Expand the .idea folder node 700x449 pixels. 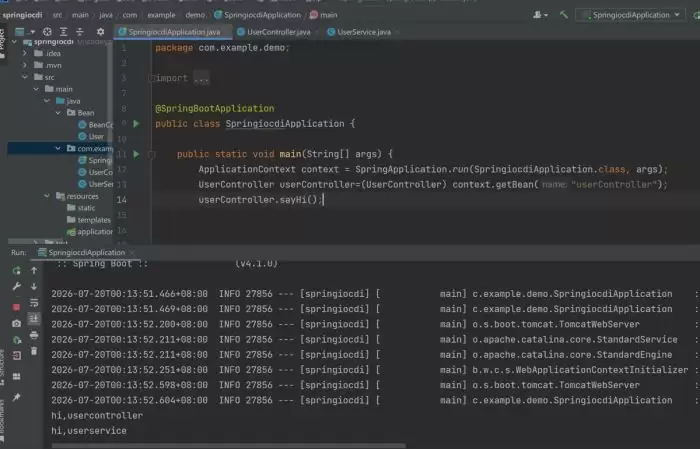(x=25, y=53)
